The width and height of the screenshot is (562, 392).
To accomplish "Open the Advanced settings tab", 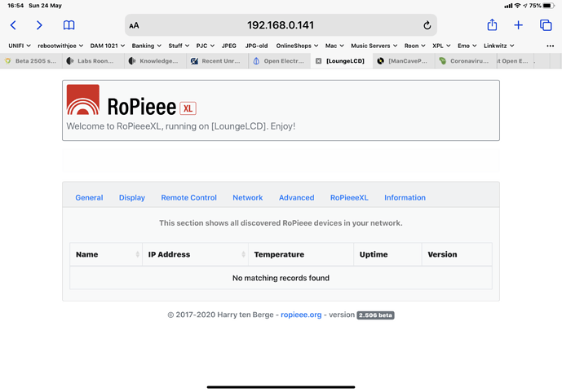I will coord(296,197).
